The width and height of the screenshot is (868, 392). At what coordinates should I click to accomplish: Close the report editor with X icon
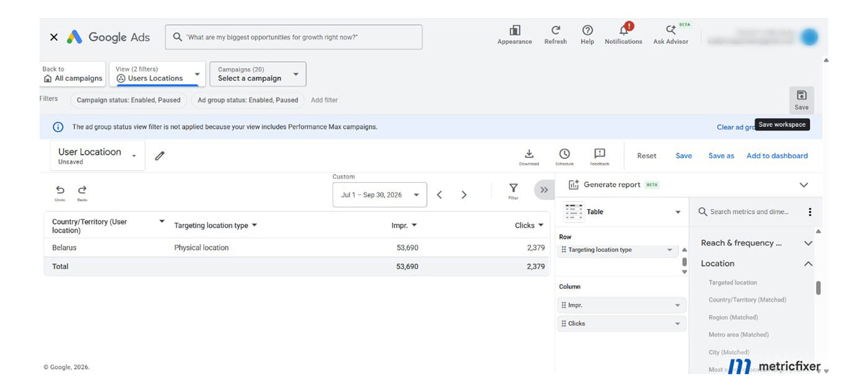(54, 37)
